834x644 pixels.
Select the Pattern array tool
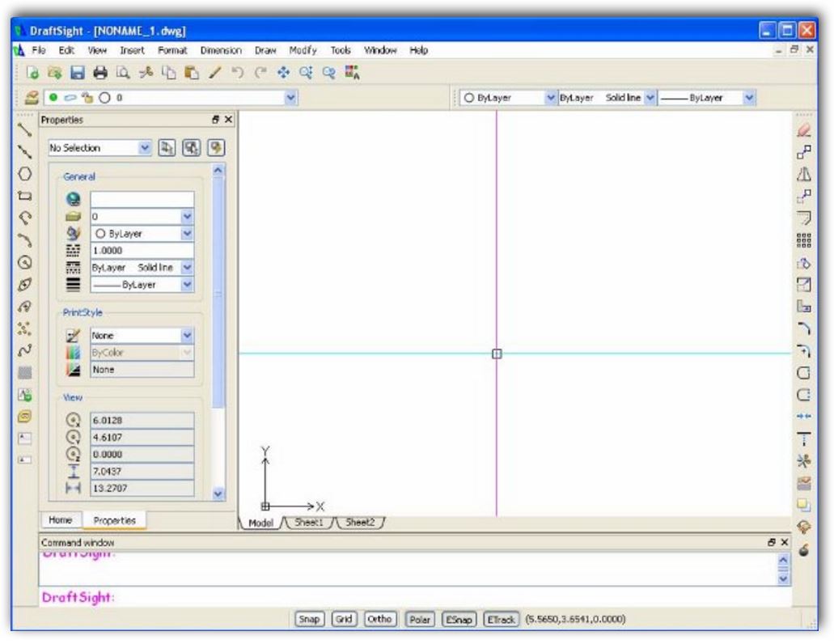tap(804, 240)
